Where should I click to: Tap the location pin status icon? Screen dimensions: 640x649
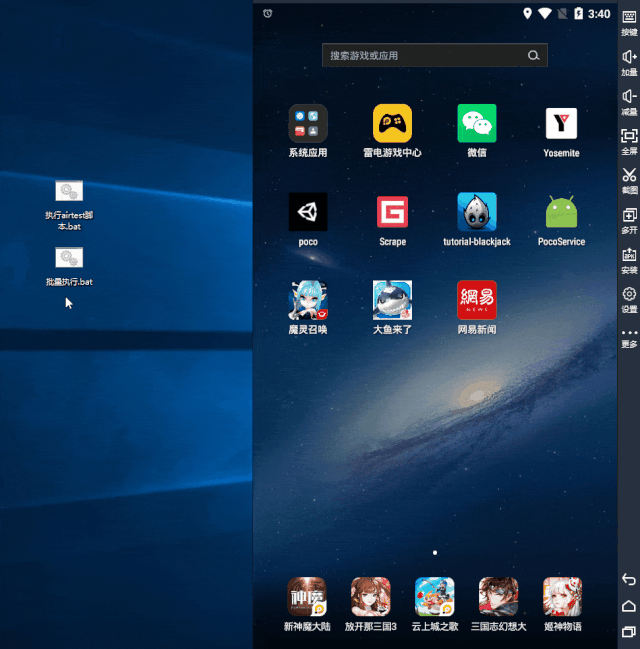click(527, 13)
